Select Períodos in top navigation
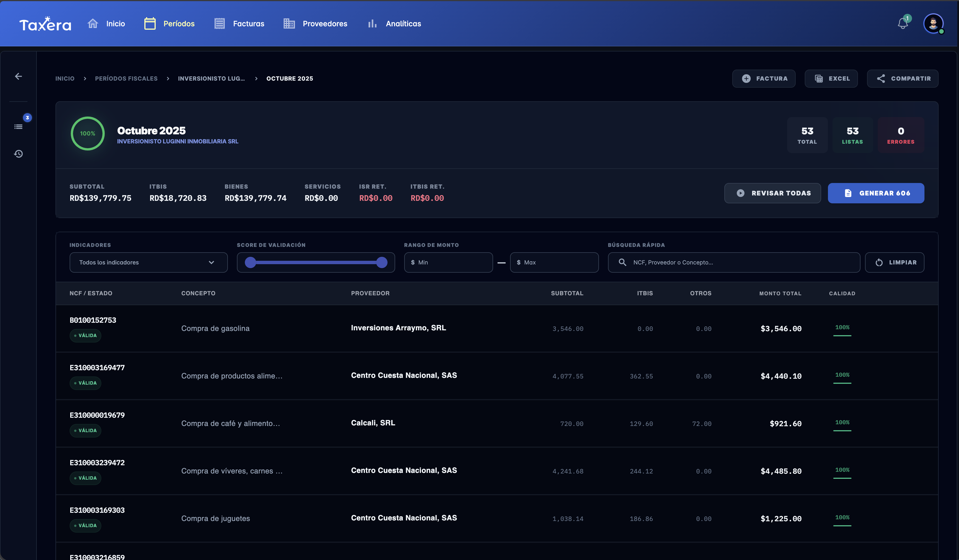The height and width of the screenshot is (560, 959). click(179, 23)
